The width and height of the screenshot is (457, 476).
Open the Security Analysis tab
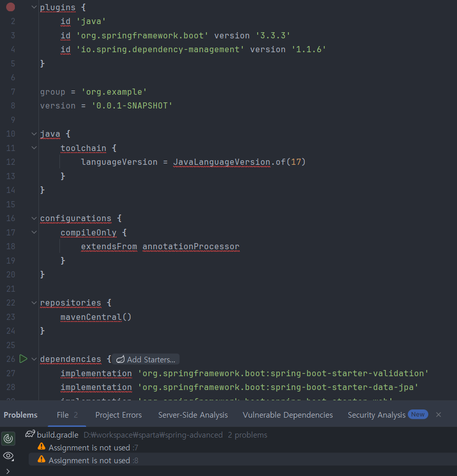click(x=377, y=415)
